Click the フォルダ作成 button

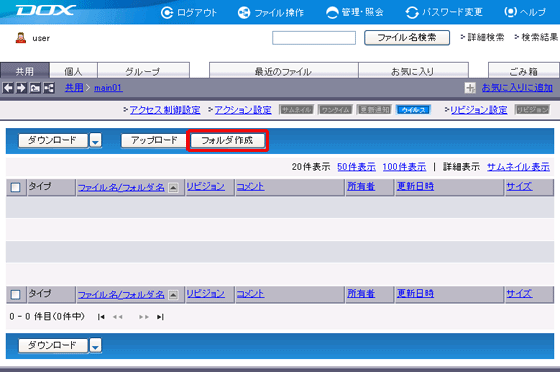tap(228, 140)
